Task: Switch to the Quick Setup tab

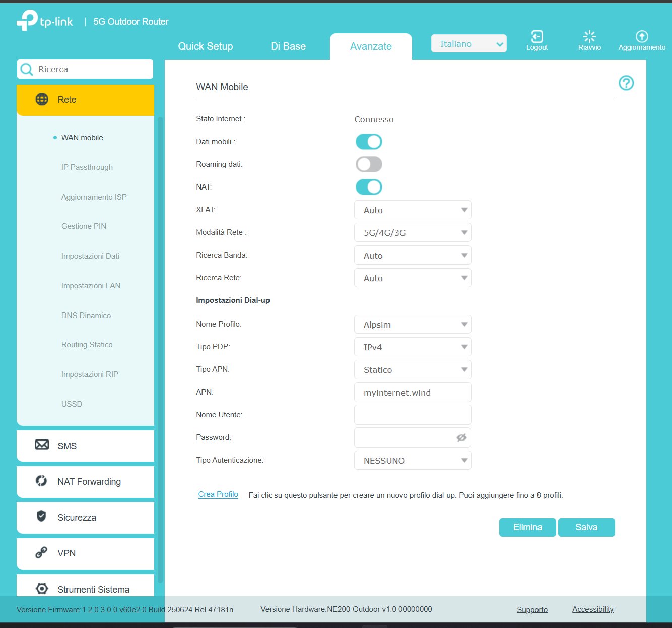Action: [206, 46]
